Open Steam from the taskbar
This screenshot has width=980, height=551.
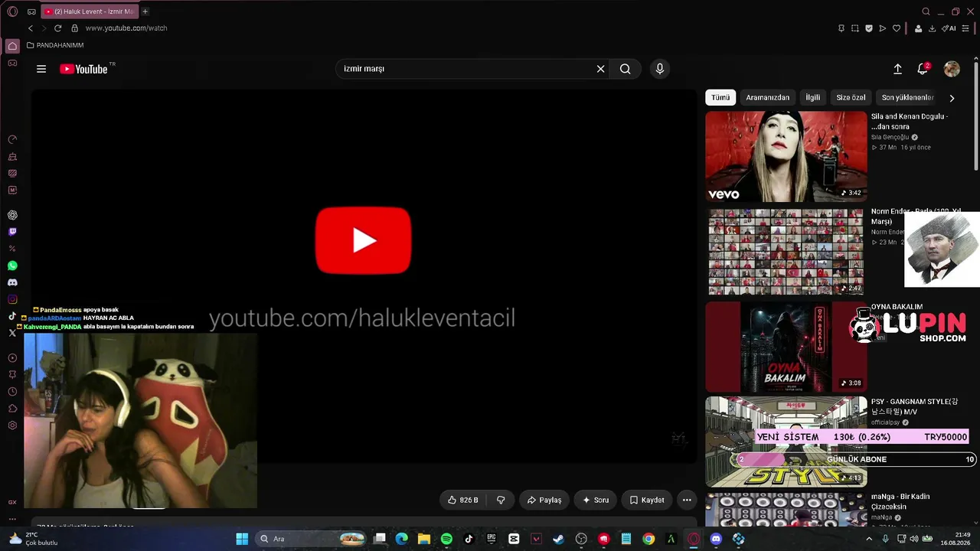558,539
